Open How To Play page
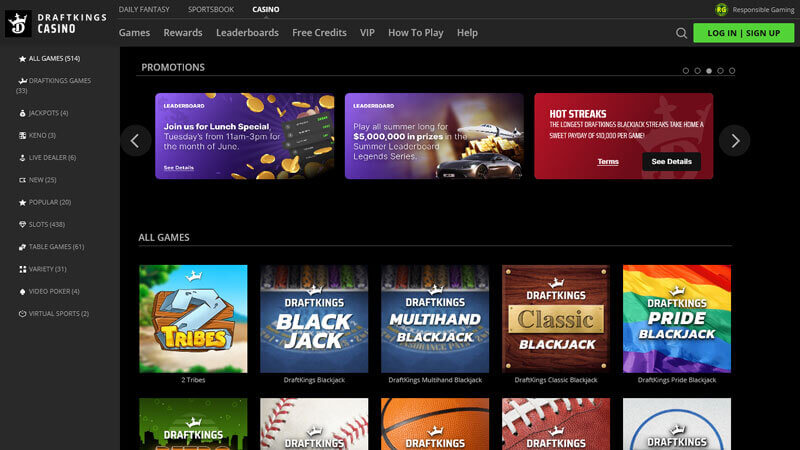This screenshot has width=800, height=450. click(416, 33)
